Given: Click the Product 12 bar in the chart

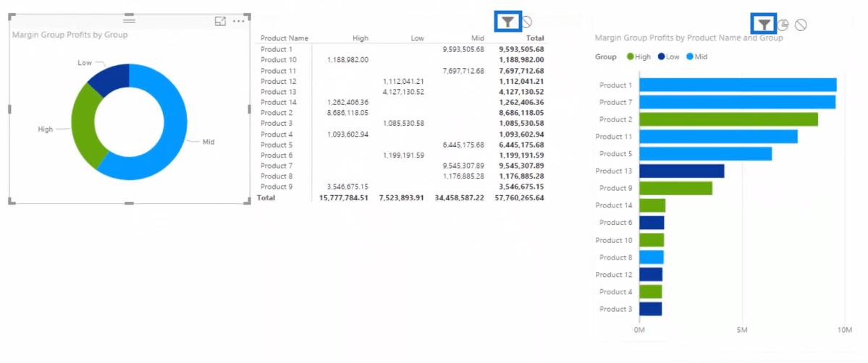Looking at the screenshot, I should pos(651,275).
